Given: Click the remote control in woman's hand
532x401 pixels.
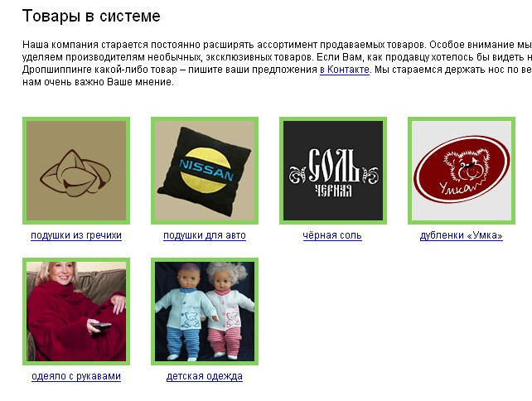Looking at the screenshot, I should click(x=101, y=326).
